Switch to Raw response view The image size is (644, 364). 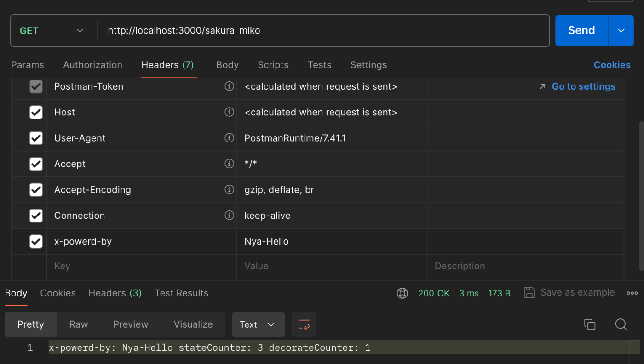[79, 324]
